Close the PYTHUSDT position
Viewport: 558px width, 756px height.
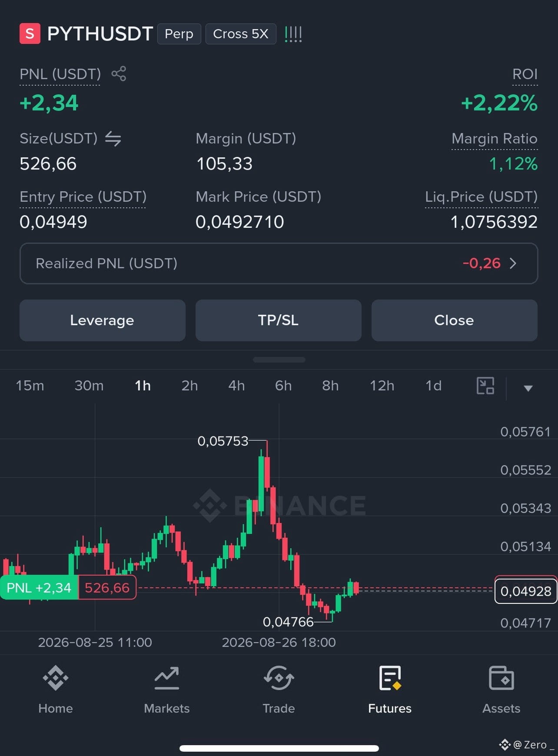click(455, 320)
